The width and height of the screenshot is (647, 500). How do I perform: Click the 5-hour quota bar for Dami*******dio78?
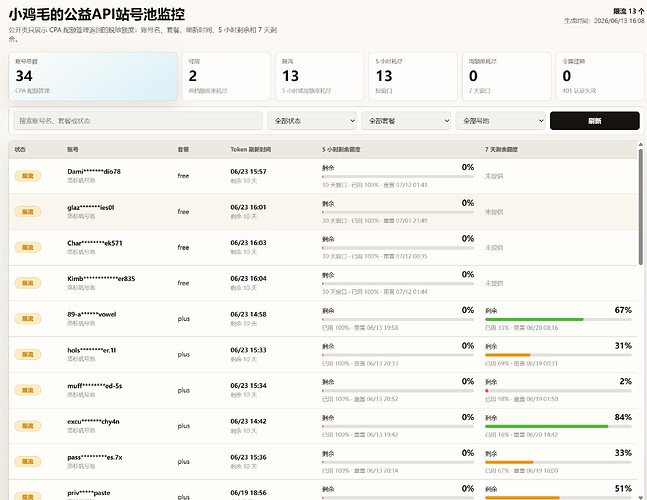[x=398, y=177]
